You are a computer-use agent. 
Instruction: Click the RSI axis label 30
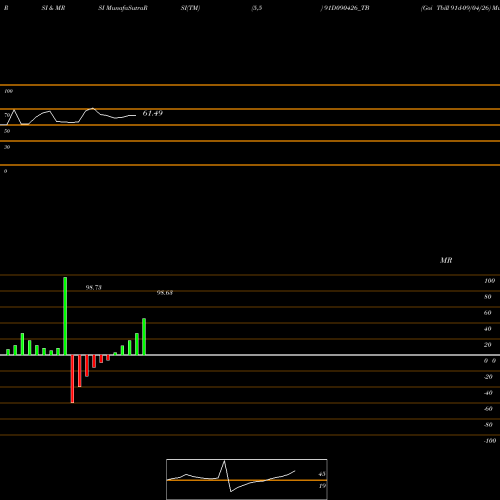[7, 147]
